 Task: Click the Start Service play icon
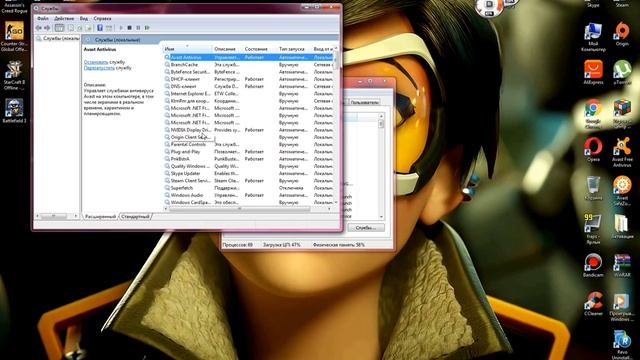click(121, 28)
